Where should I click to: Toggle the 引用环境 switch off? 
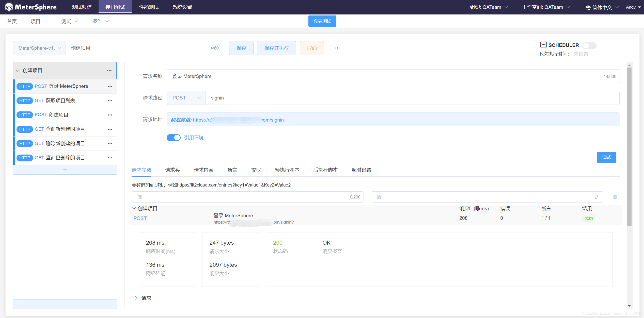tap(174, 138)
